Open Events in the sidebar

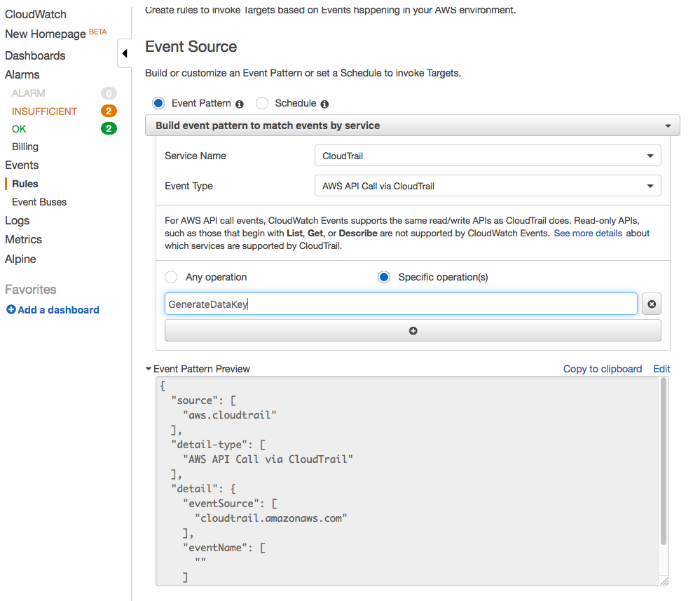coord(22,166)
